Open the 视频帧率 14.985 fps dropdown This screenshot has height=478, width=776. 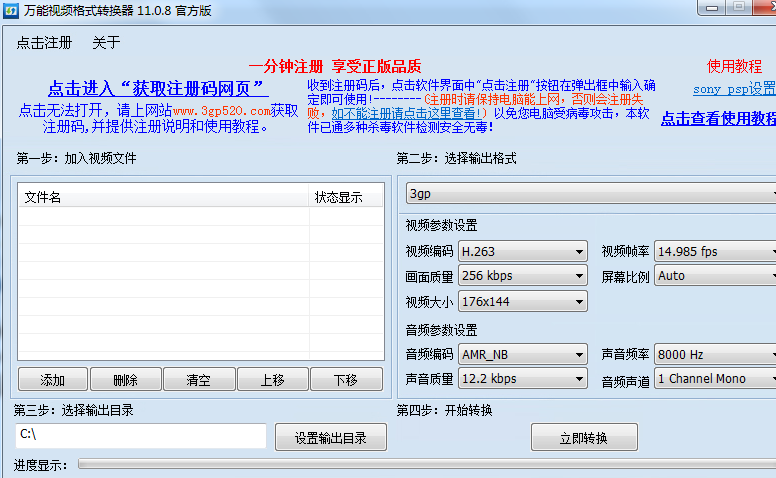click(715, 251)
